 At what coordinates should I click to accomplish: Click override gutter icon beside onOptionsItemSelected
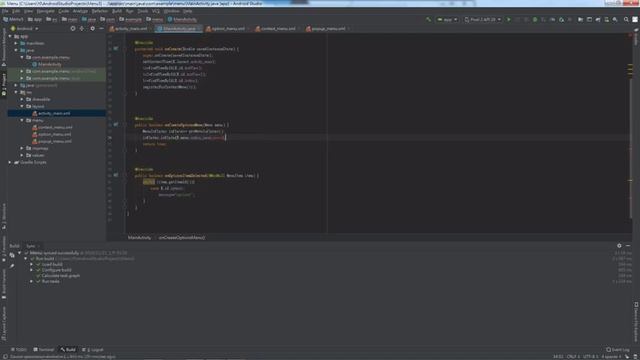(x=116, y=175)
